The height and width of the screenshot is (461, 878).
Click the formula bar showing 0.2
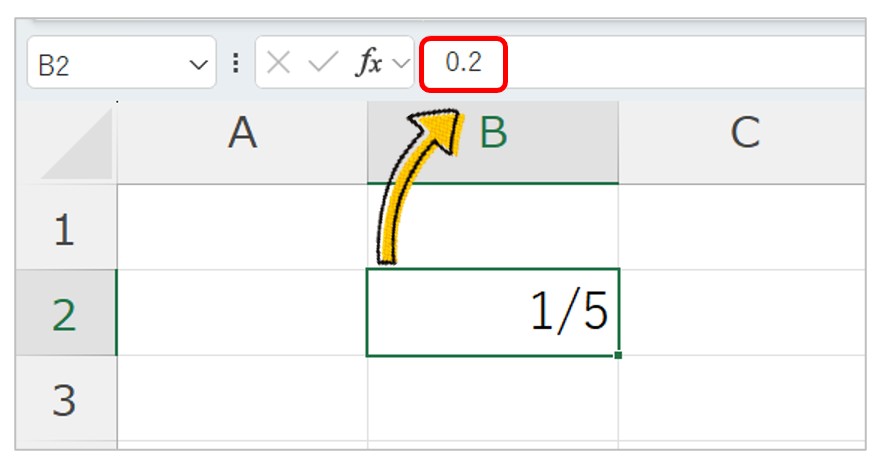(x=644, y=62)
